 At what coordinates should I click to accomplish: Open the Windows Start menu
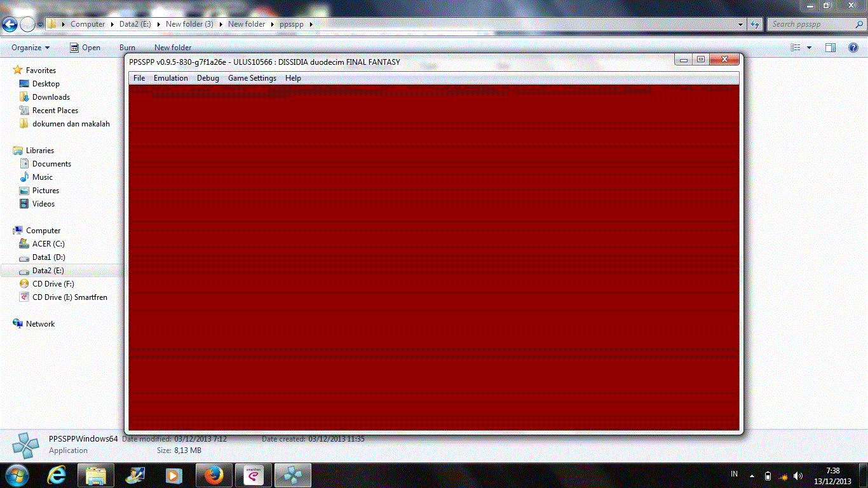click(15, 475)
